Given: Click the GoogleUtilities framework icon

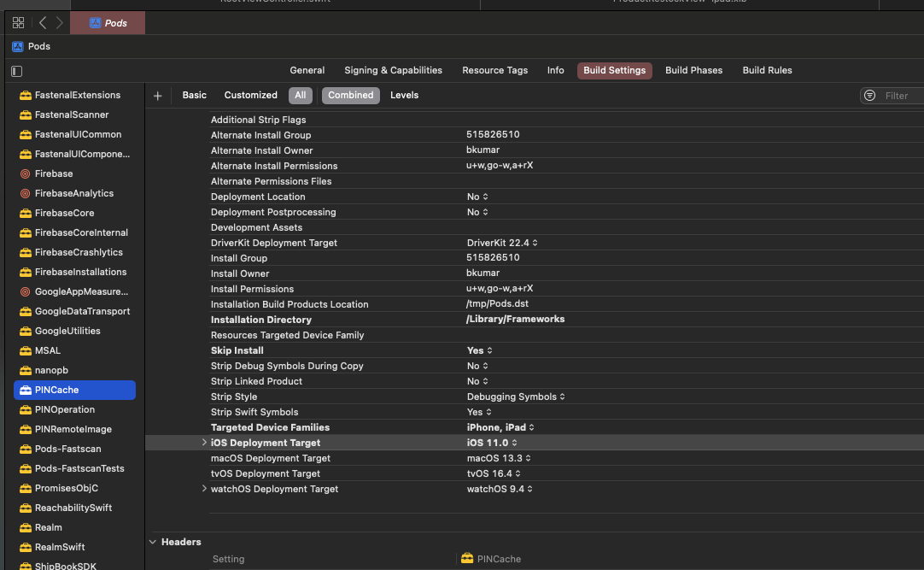Looking at the screenshot, I should (26, 331).
